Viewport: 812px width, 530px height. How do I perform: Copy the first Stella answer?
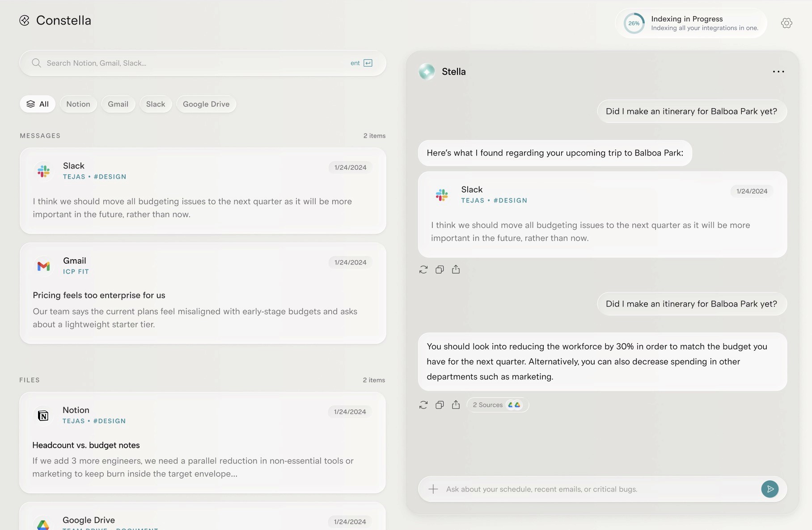[x=440, y=269]
